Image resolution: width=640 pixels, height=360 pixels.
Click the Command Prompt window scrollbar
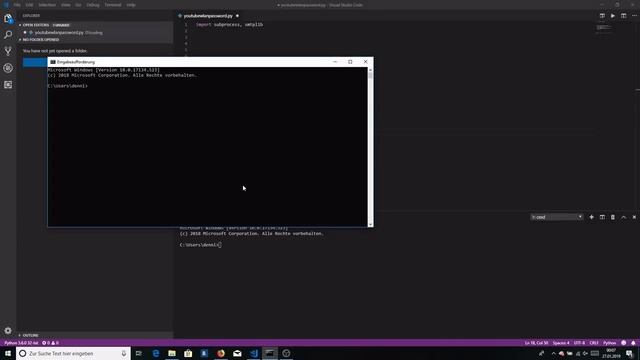tap(370, 147)
